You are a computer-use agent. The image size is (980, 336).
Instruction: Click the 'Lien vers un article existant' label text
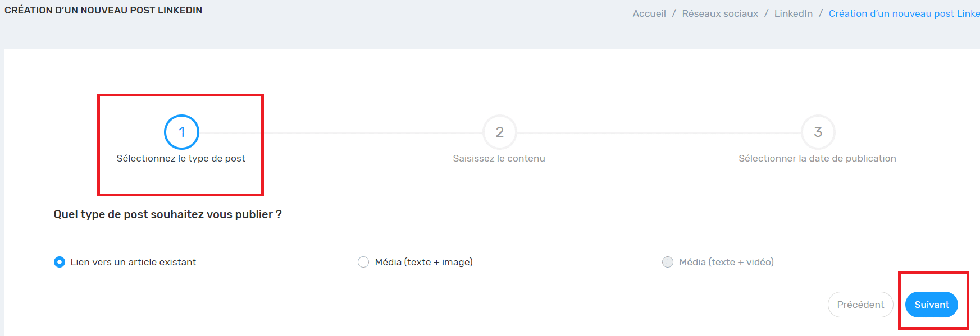[x=133, y=262]
